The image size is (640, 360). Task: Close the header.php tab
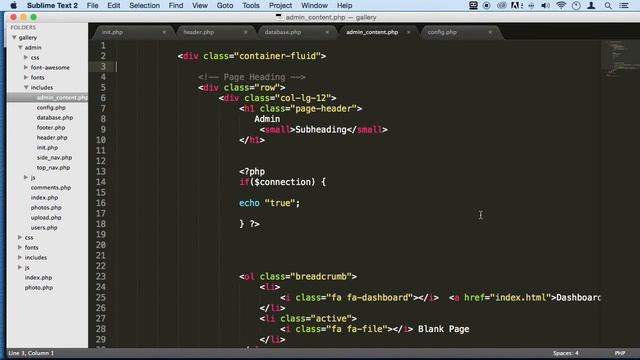tap(246, 32)
